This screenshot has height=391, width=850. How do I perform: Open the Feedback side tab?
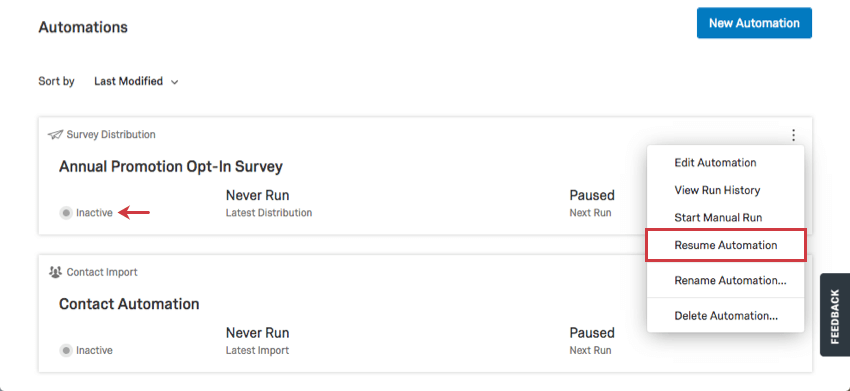pyautogui.click(x=835, y=315)
